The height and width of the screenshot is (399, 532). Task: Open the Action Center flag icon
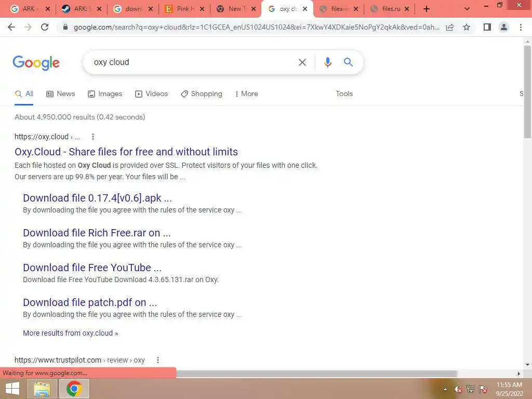tap(483, 389)
